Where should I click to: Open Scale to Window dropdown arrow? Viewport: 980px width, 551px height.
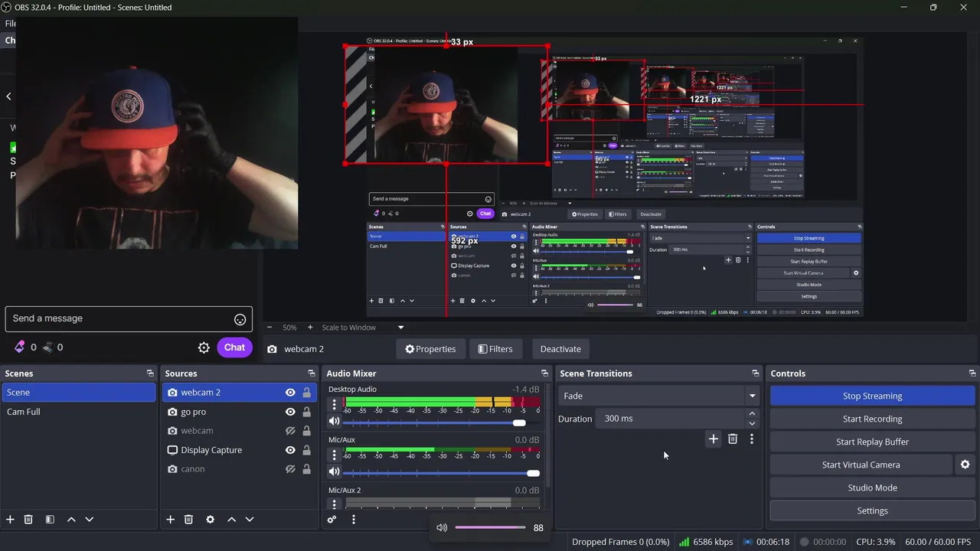click(x=400, y=328)
